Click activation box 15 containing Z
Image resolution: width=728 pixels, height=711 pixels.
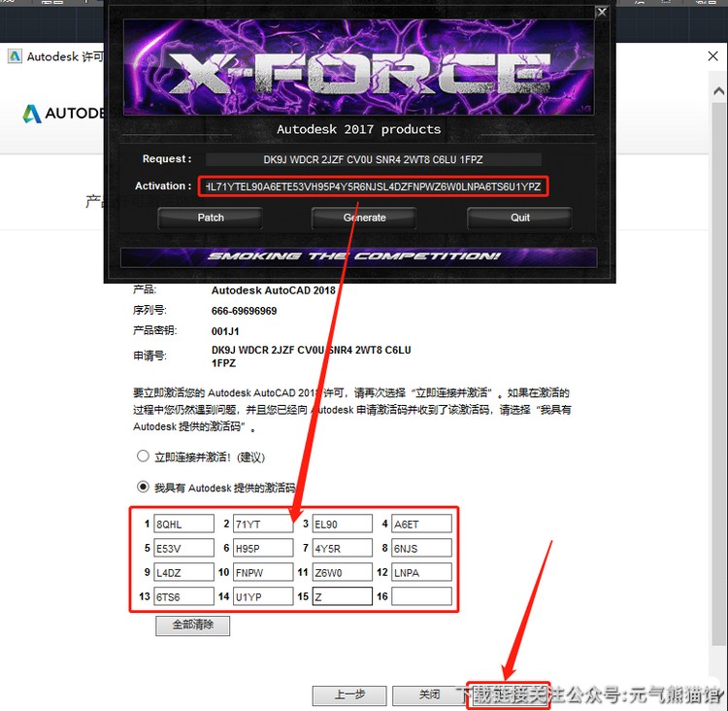342,597
